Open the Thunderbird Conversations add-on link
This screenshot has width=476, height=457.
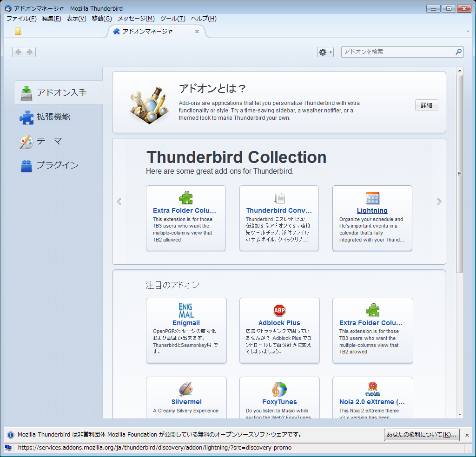279,210
